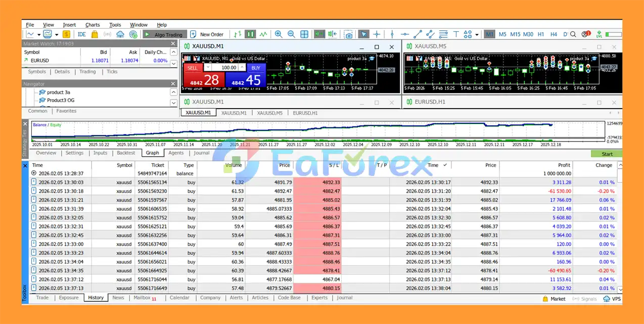Switch chart to bar chart type
644x324 pixels.
(238, 34)
